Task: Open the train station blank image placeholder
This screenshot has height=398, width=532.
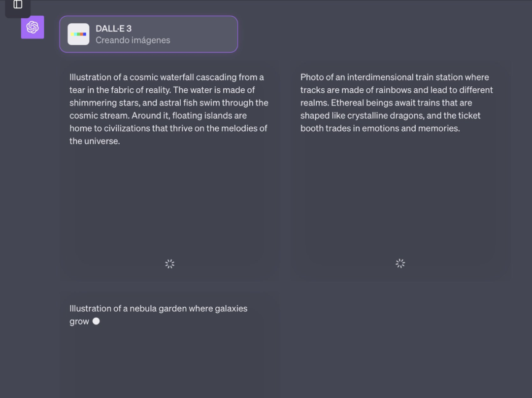Action: pos(400,197)
